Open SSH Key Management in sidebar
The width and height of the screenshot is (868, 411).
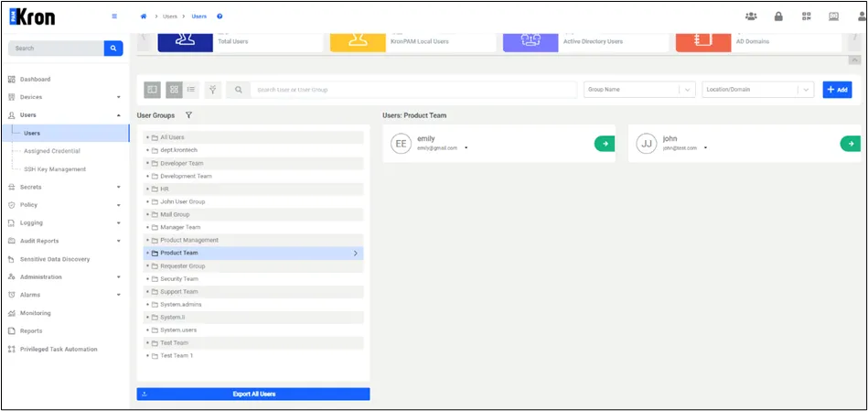[x=55, y=169]
